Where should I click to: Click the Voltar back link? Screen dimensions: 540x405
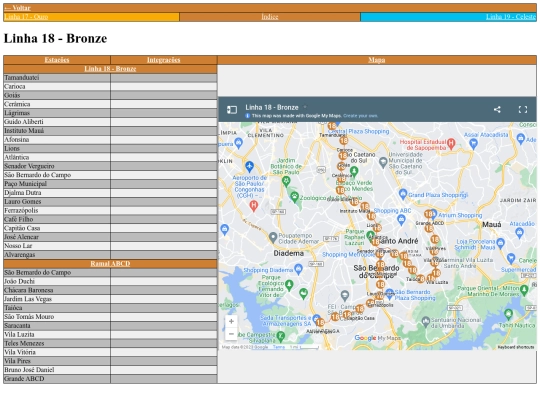17,8
